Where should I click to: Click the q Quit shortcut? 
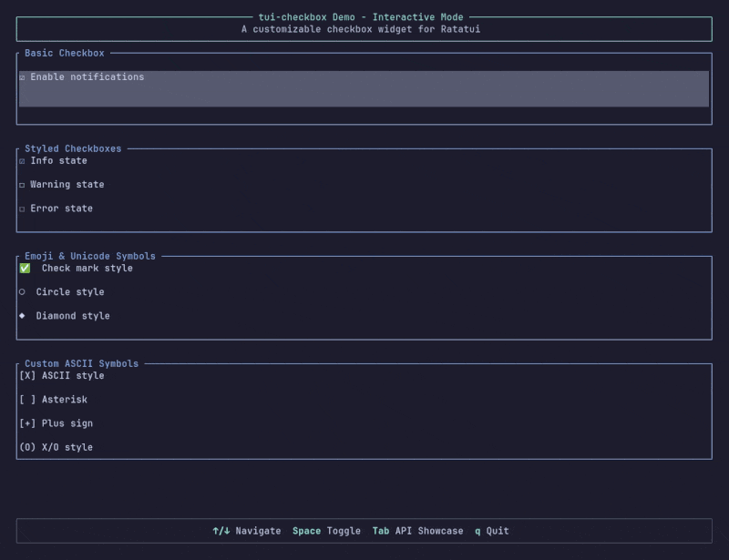pos(492,531)
